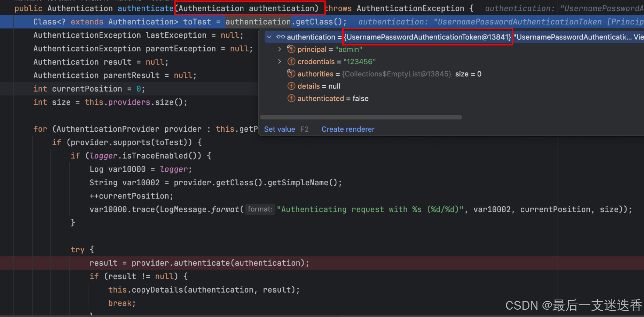
Task: Click the string "Authenticating request with %s (%d/%d)"
Action: coord(370,209)
